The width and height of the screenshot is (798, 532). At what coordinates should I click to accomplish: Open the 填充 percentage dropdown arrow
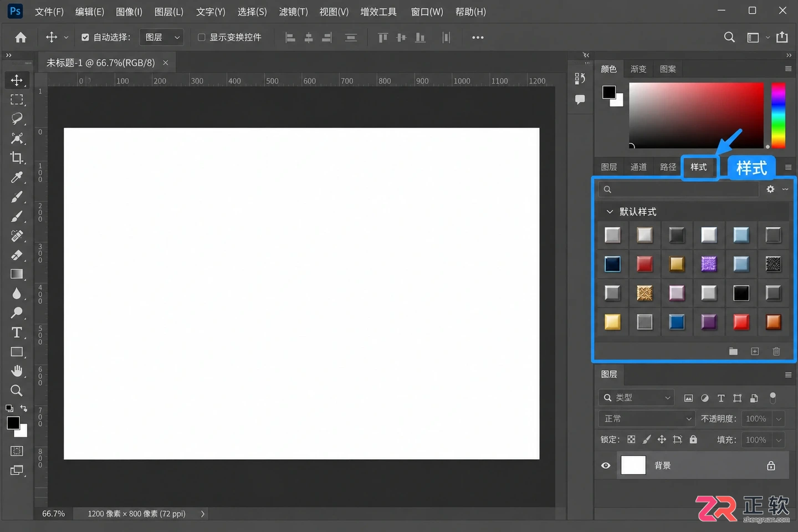pos(779,439)
